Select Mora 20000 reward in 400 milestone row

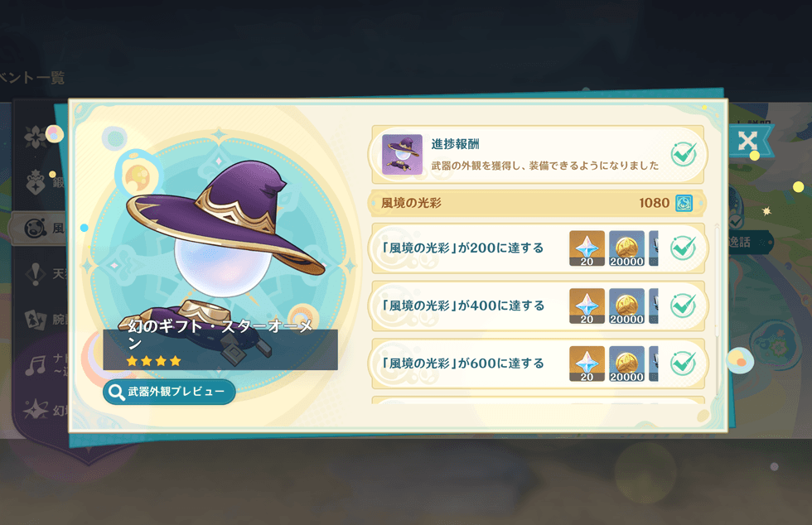click(x=626, y=306)
